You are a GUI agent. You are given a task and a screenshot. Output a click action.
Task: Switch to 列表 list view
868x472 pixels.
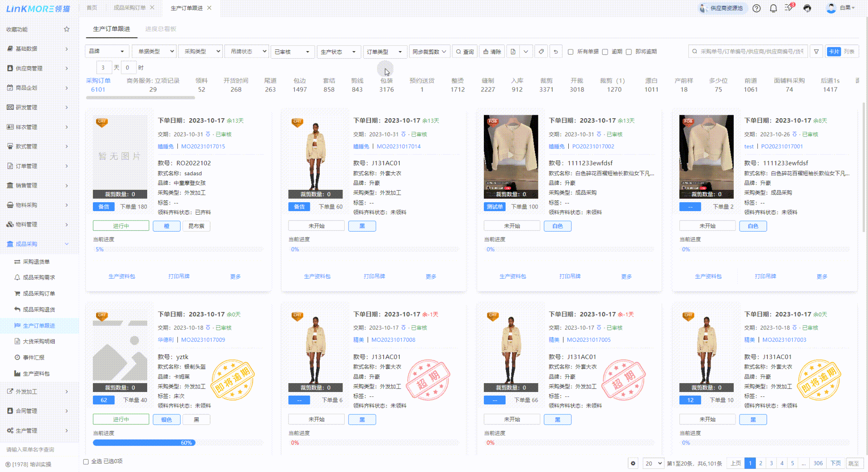point(849,52)
